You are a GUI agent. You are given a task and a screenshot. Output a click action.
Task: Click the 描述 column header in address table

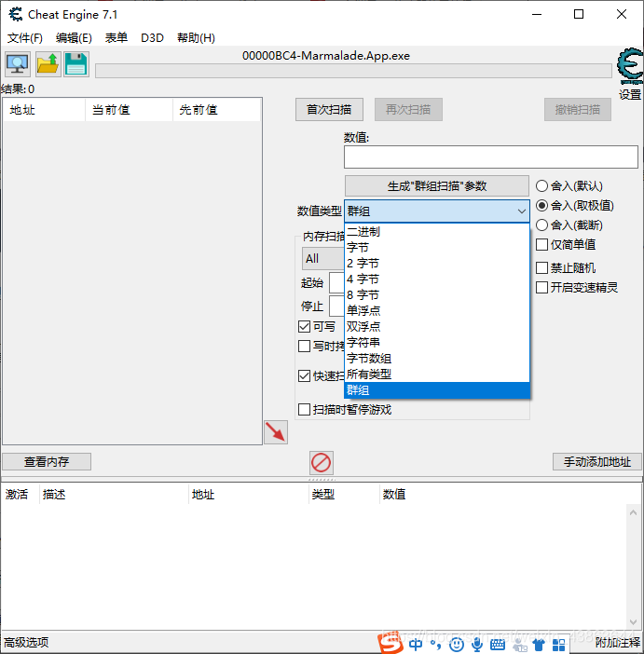click(x=114, y=495)
